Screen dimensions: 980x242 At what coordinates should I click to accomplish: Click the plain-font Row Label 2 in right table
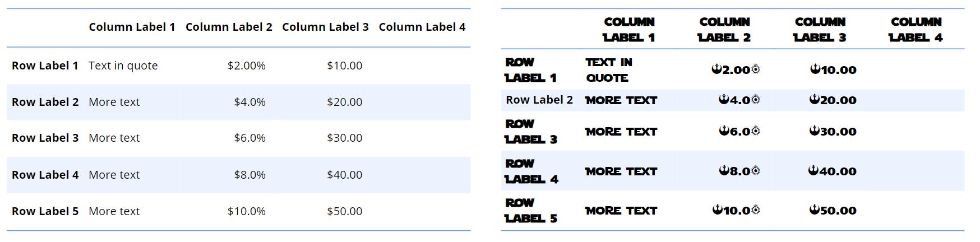539,100
